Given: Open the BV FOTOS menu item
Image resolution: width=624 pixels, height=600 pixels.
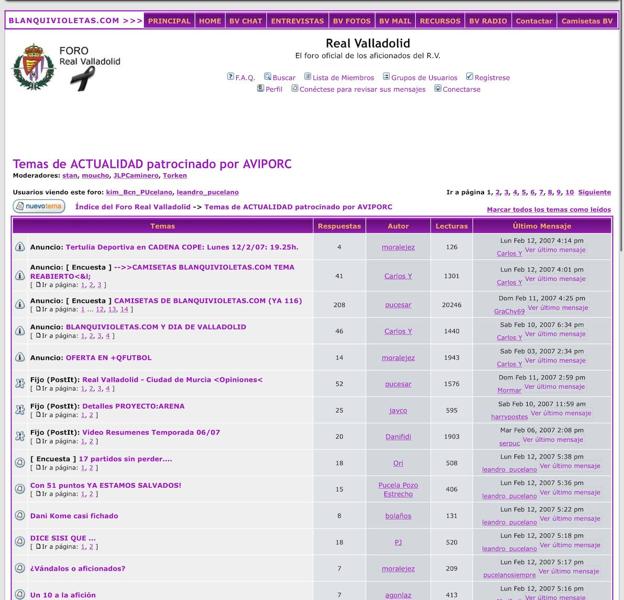Looking at the screenshot, I should click(x=351, y=21).
